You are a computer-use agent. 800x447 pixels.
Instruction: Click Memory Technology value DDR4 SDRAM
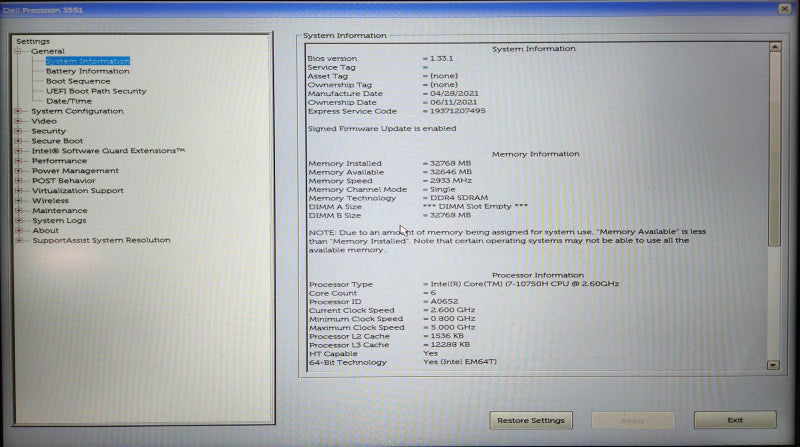(x=459, y=197)
